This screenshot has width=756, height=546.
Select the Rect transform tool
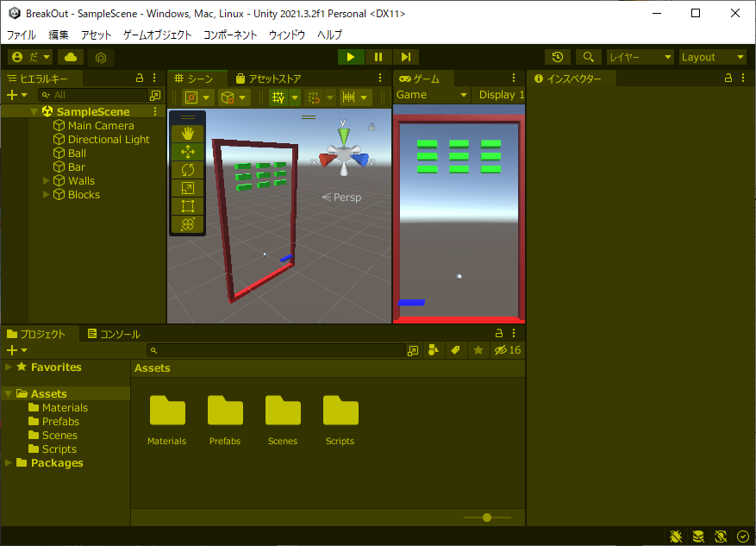pyautogui.click(x=188, y=206)
